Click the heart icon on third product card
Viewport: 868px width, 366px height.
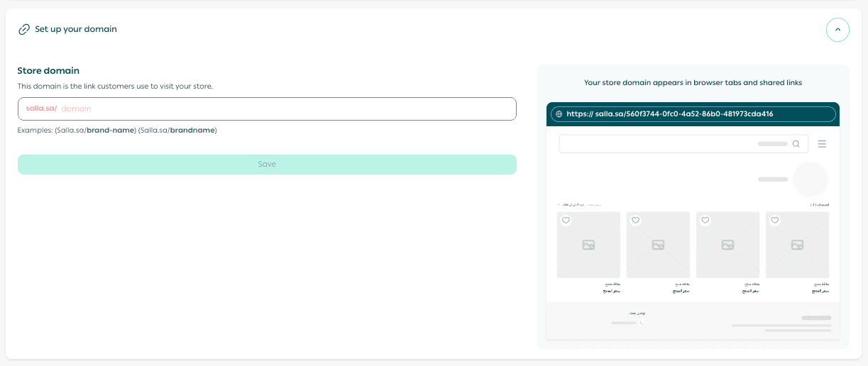click(x=705, y=221)
